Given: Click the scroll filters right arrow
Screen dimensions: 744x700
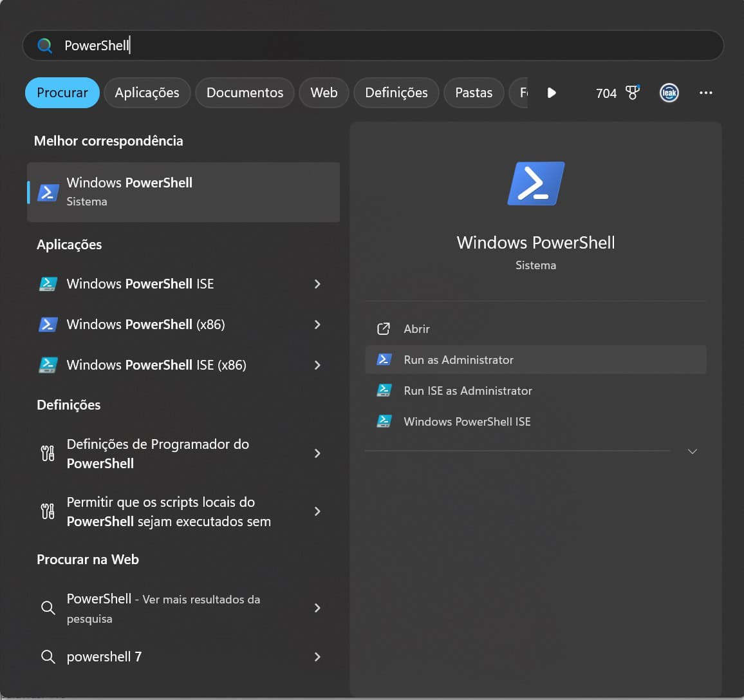Looking at the screenshot, I should (x=552, y=93).
